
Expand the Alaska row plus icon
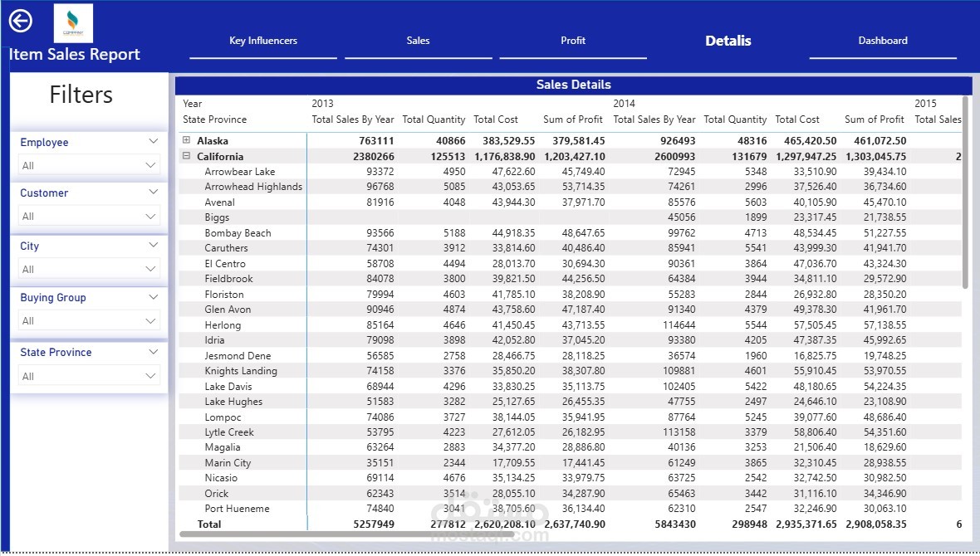[186, 140]
